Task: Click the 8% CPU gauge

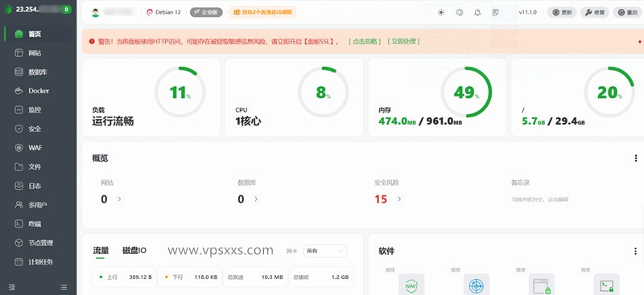Action: coord(324,92)
